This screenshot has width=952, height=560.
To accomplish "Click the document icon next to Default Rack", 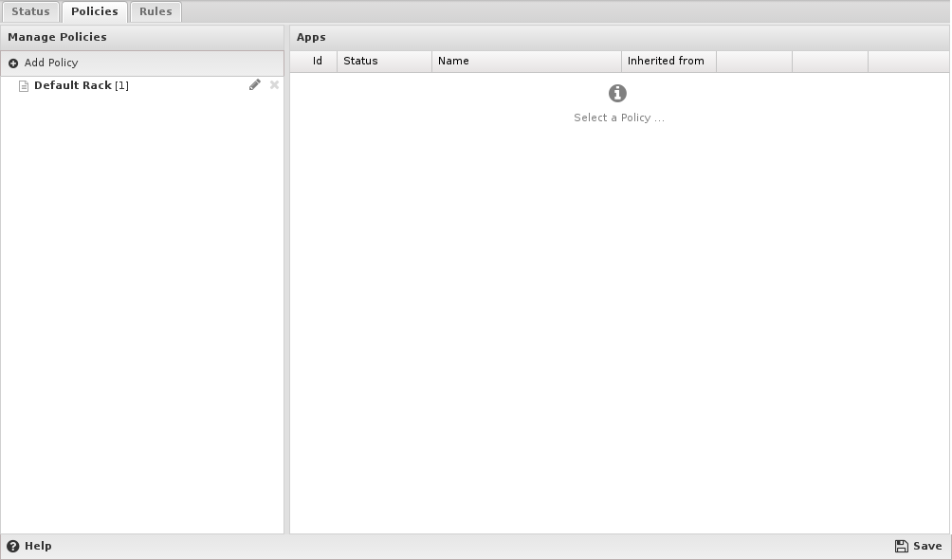I will pyautogui.click(x=24, y=86).
